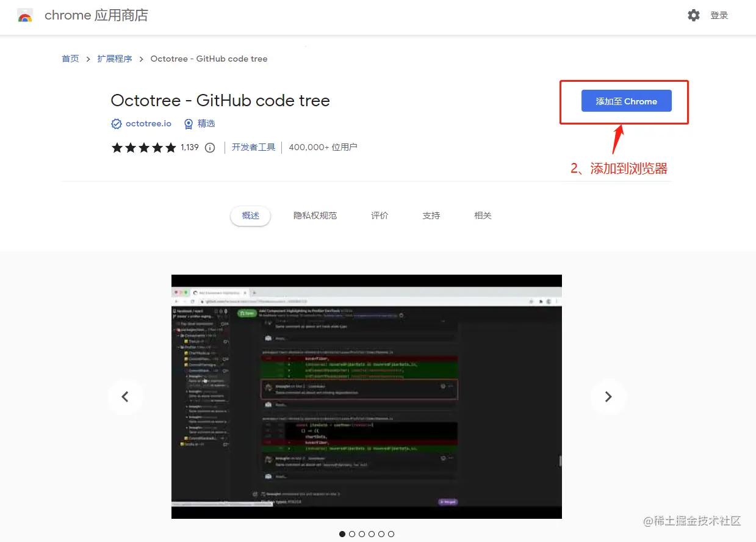Open the 支持 tab
Viewport: 756px width, 542px height.
point(431,215)
